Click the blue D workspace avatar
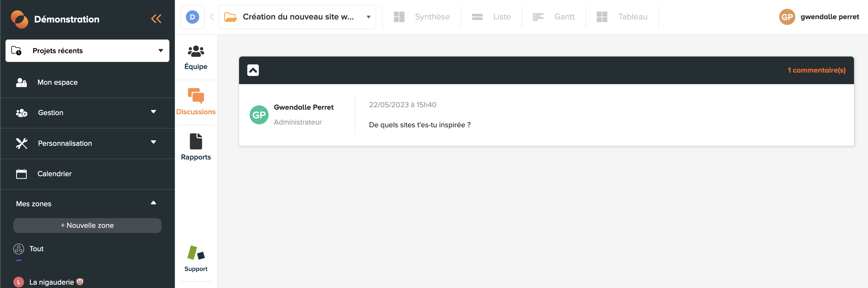868x288 pixels. [193, 17]
